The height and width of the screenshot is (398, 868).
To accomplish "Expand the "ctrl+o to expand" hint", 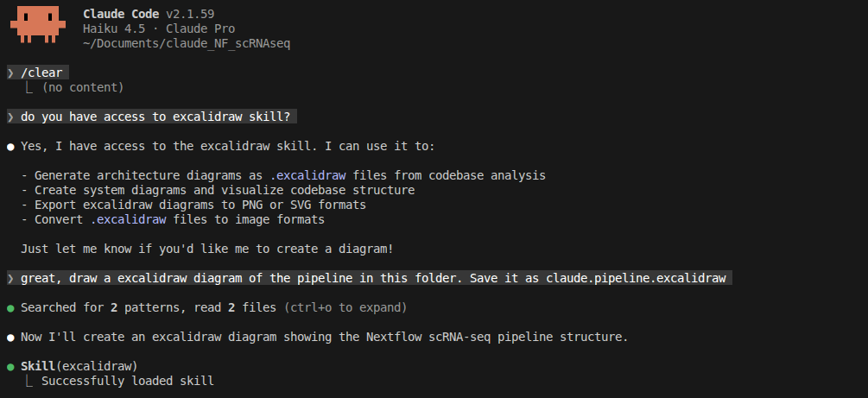I will (x=345, y=307).
